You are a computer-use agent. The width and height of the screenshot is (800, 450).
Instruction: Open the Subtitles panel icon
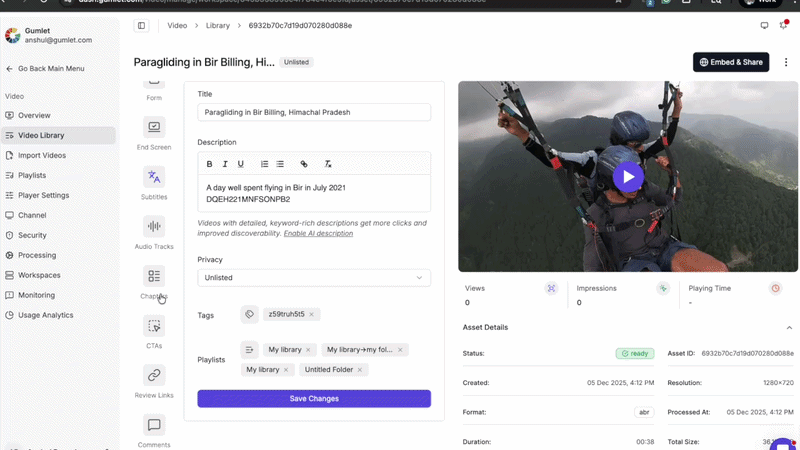coord(154,177)
